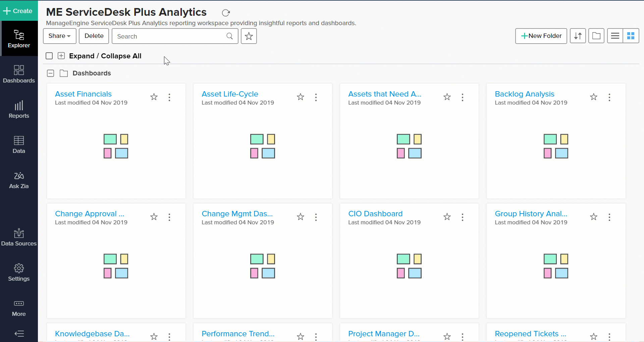Switch to list view layout
The image size is (644, 342).
click(615, 36)
